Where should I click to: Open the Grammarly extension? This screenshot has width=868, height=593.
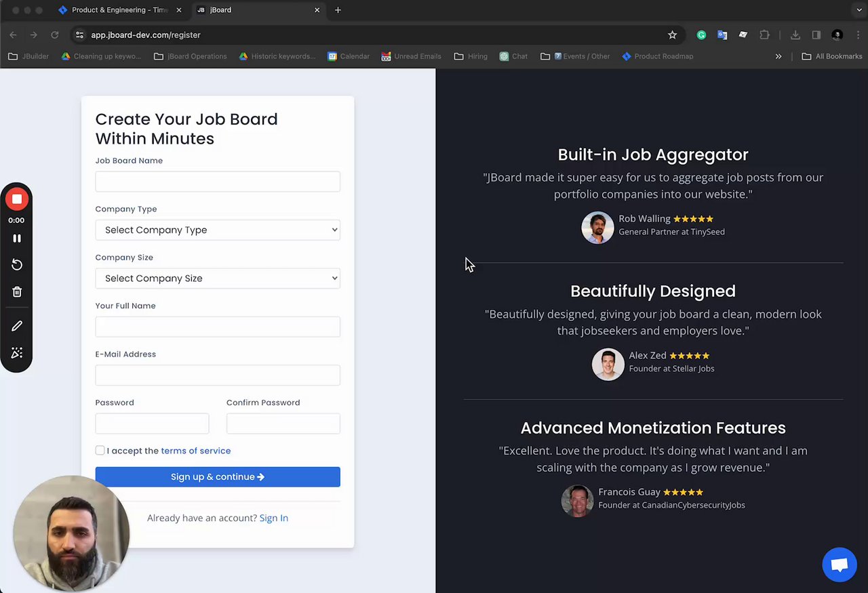(x=702, y=35)
